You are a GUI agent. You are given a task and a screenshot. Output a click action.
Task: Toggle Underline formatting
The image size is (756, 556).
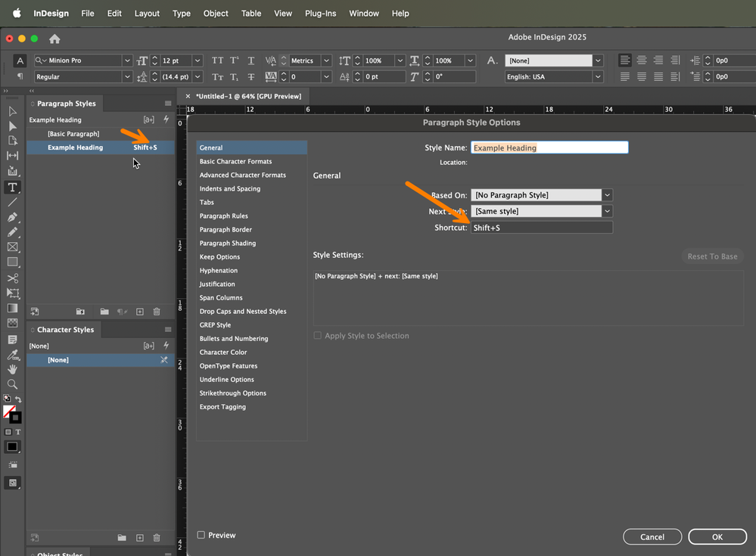point(251,61)
